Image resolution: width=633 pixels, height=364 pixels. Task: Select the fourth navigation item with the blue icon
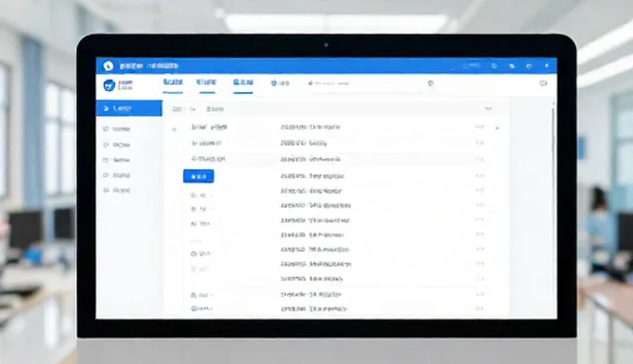(280, 83)
